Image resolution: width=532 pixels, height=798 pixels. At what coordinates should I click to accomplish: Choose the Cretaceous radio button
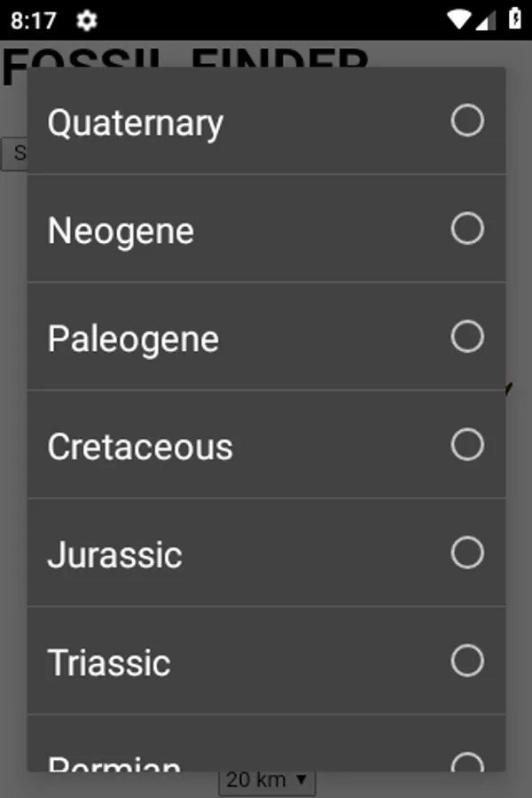(467, 445)
